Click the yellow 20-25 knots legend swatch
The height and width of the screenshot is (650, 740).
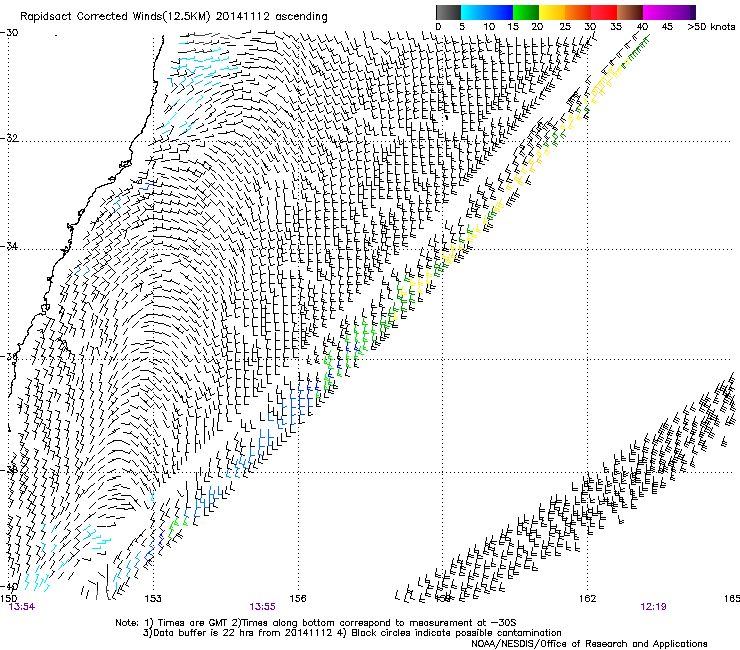tap(552, 12)
